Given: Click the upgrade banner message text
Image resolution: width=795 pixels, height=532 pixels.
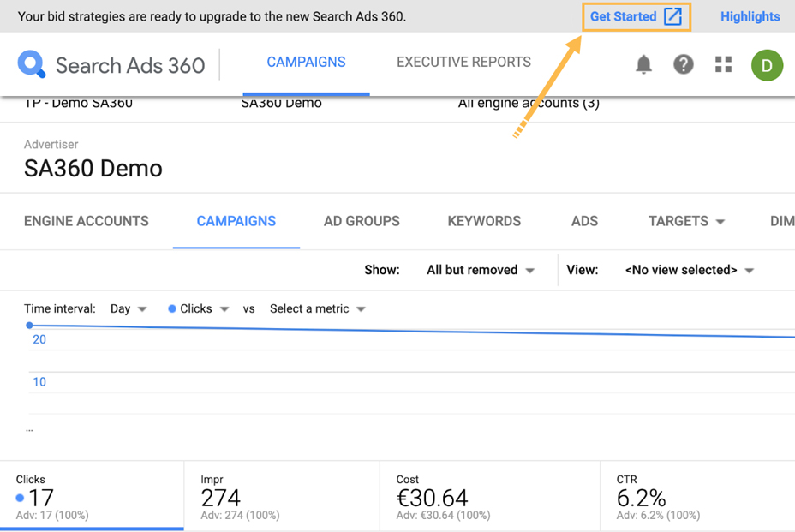Looking at the screenshot, I should tap(212, 17).
